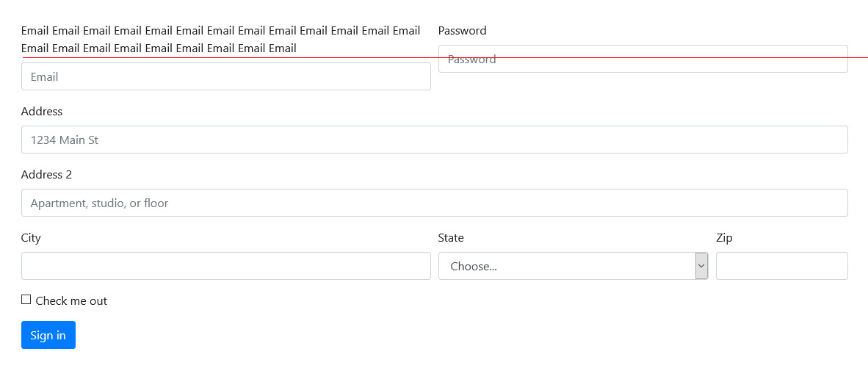This screenshot has height=368, width=868.
Task: Click the blue Sign in button
Action: (x=48, y=335)
